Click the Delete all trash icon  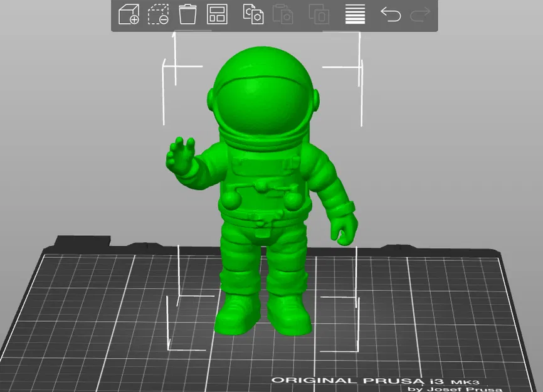pyautogui.click(x=187, y=14)
